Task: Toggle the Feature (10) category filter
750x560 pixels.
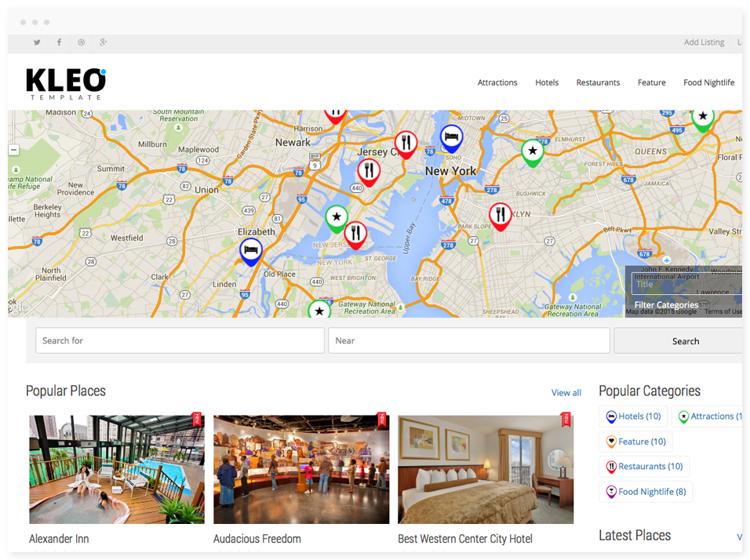Action: pos(635,441)
